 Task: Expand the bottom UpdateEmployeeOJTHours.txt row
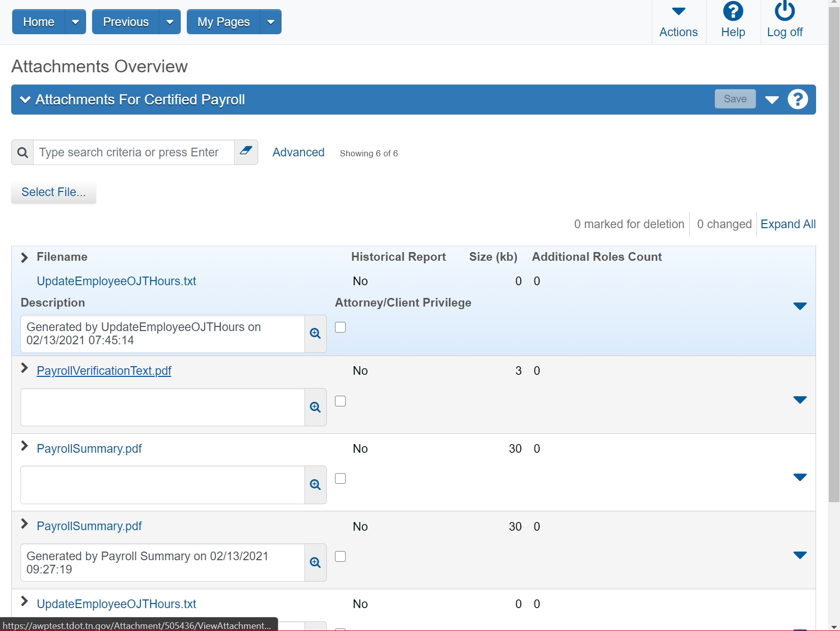(24, 601)
